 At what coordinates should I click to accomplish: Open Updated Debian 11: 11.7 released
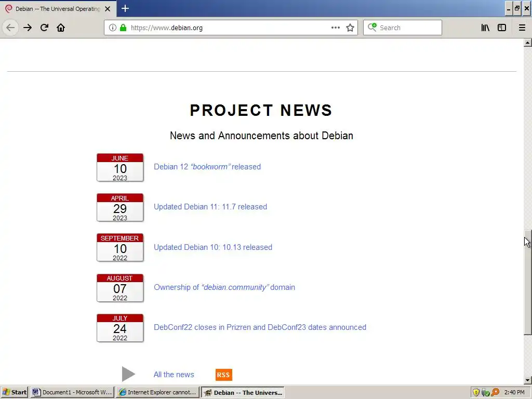[x=210, y=207]
